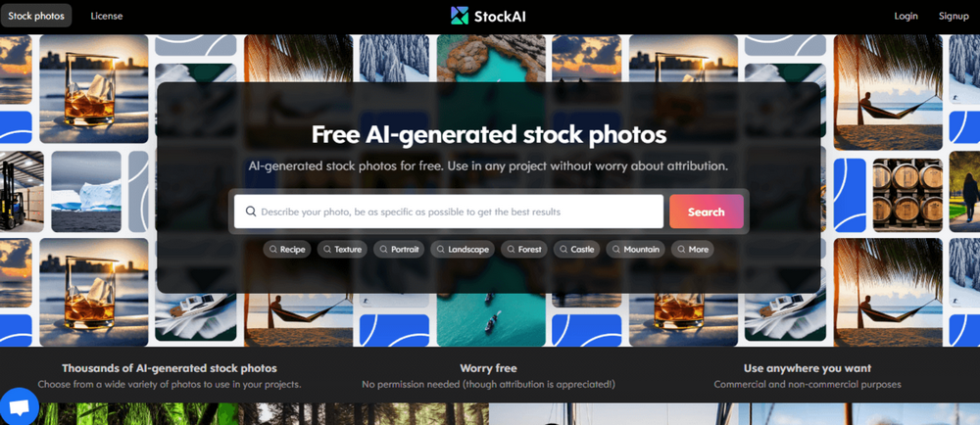Open the Stock photos tab
This screenshot has width=980, height=425.
36,16
